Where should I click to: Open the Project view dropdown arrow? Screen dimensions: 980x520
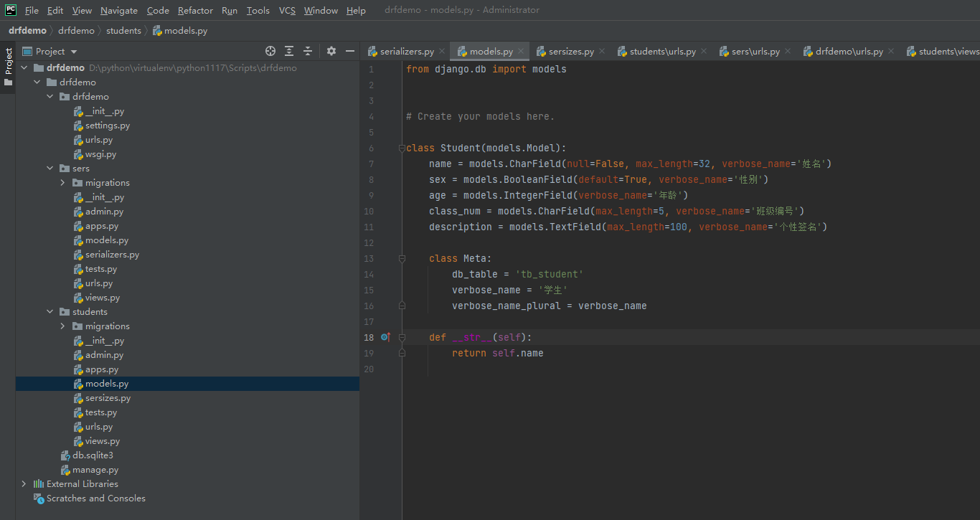(x=74, y=52)
